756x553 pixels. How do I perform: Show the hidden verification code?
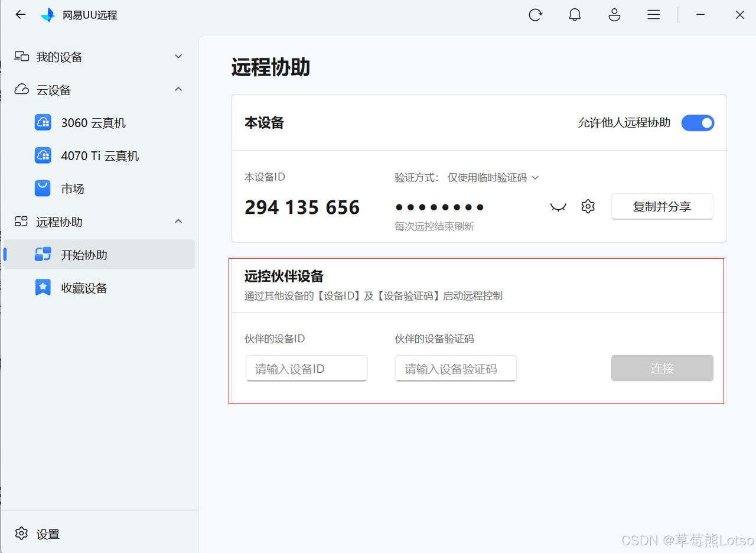coord(558,207)
